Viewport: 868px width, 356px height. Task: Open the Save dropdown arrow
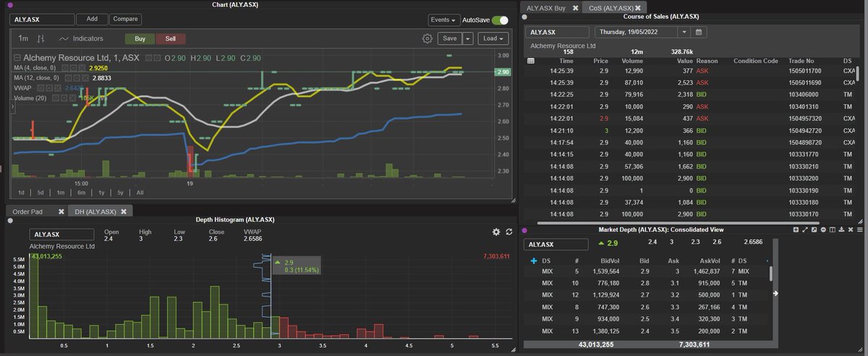pyautogui.click(x=467, y=38)
